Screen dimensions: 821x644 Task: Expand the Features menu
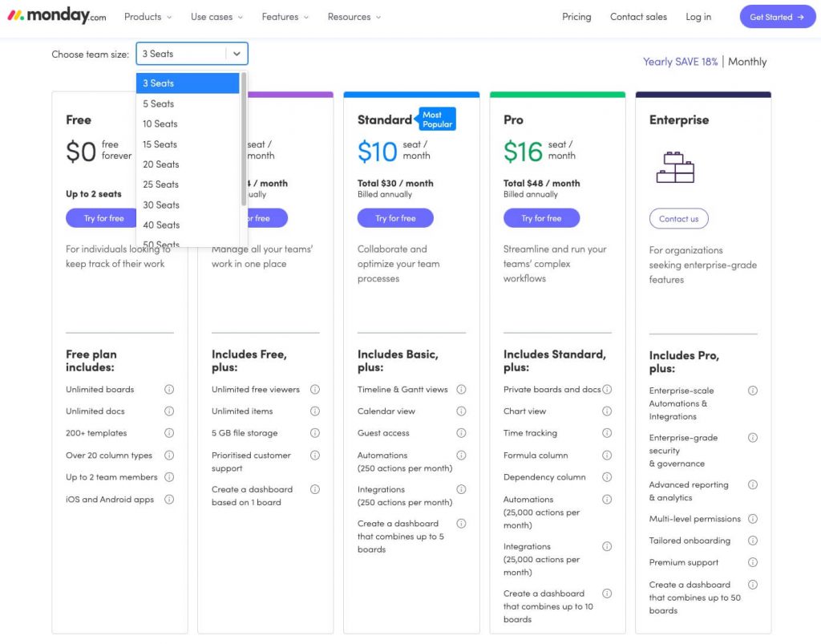[x=285, y=17]
